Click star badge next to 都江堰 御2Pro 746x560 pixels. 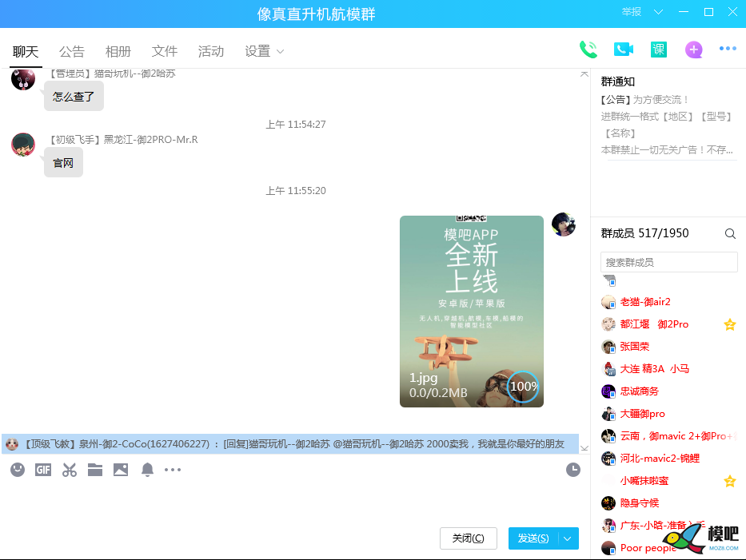tap(730, 324)
